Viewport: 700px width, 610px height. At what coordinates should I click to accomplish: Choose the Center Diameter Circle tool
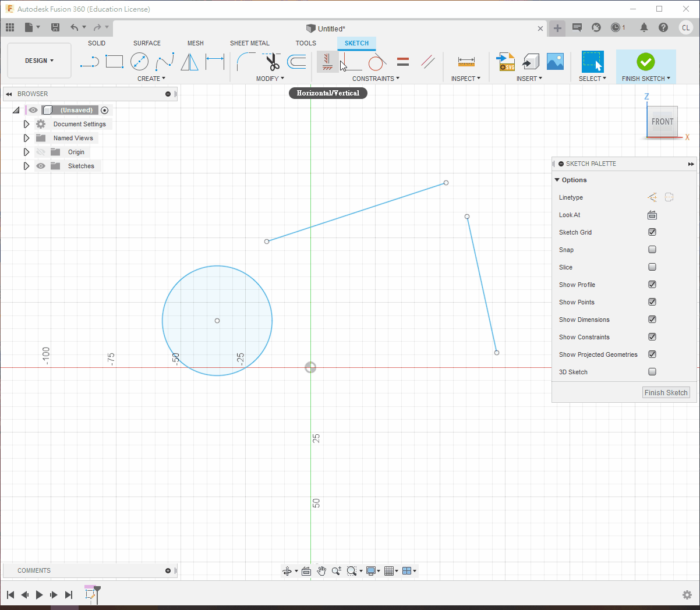140,61
